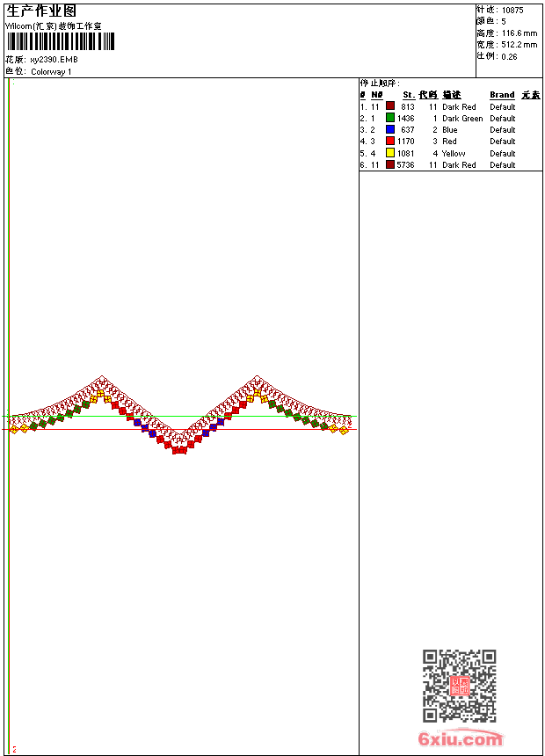Select stitch count 5736 in row 6
The height and width of the screenshot is (756, 545).
[x=405, y=165]
